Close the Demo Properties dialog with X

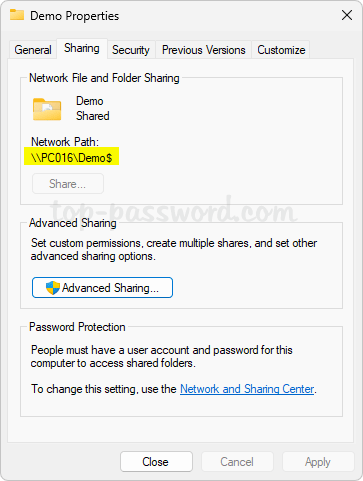pyautogui.click(x=347, y=15)
